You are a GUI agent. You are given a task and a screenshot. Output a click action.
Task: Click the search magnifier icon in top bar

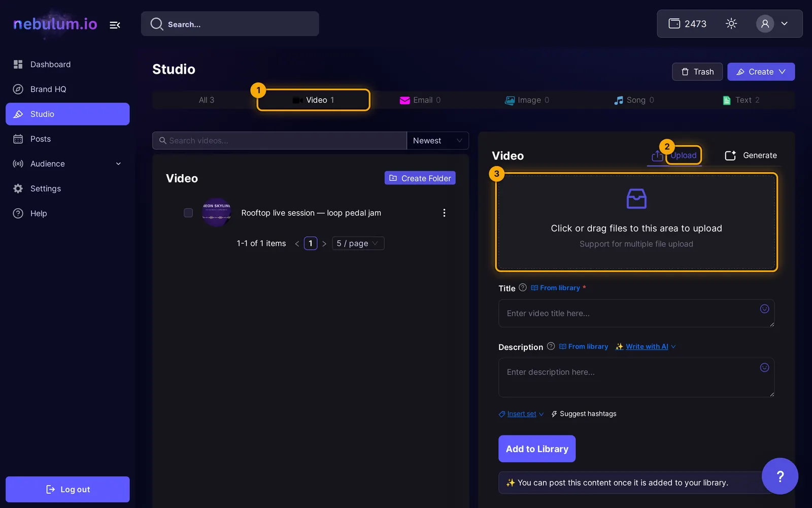(157, 24)
